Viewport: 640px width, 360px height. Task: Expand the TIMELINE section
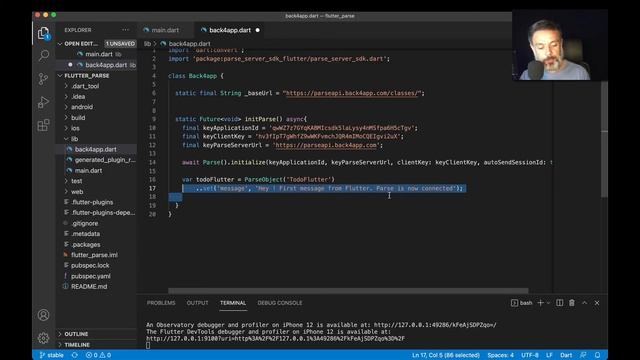pos(77,344)
